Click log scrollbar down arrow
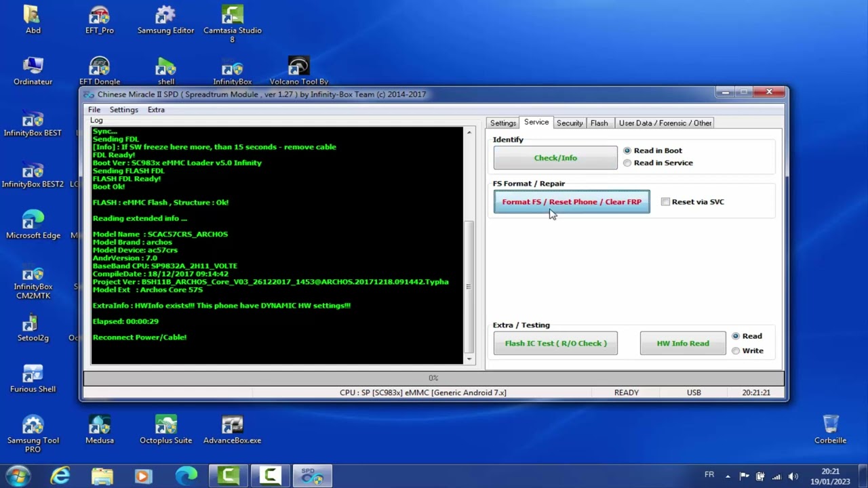This screenshot has width=868, height=488. pyautogui.click(x=469, y=359)
